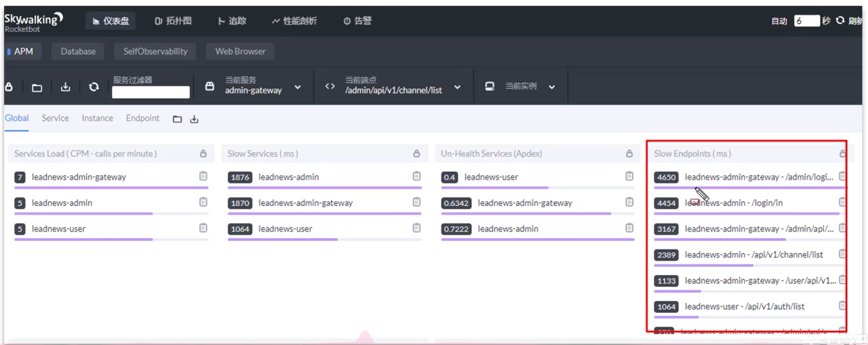Click the 刷新 refresh icon at top right
The height and width of the screenshot is (345, 868).
(x=840, y=21)
